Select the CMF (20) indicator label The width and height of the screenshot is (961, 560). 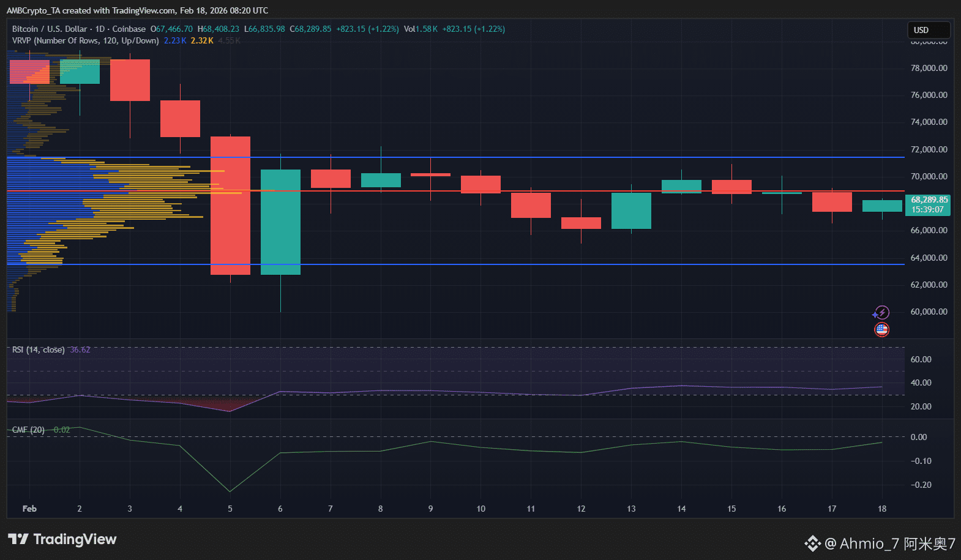[28, 430]
